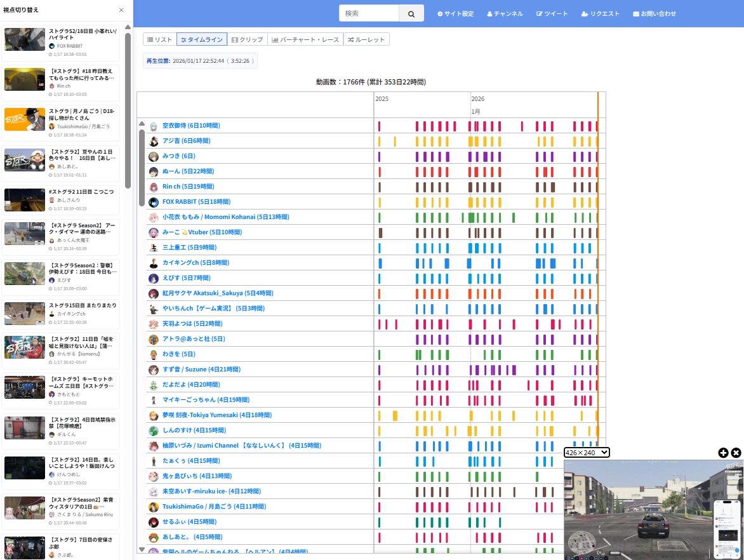Click 三上重工 avatar icon
The width and height of the screenshot is (744, 560).
(x=153, y=248)
